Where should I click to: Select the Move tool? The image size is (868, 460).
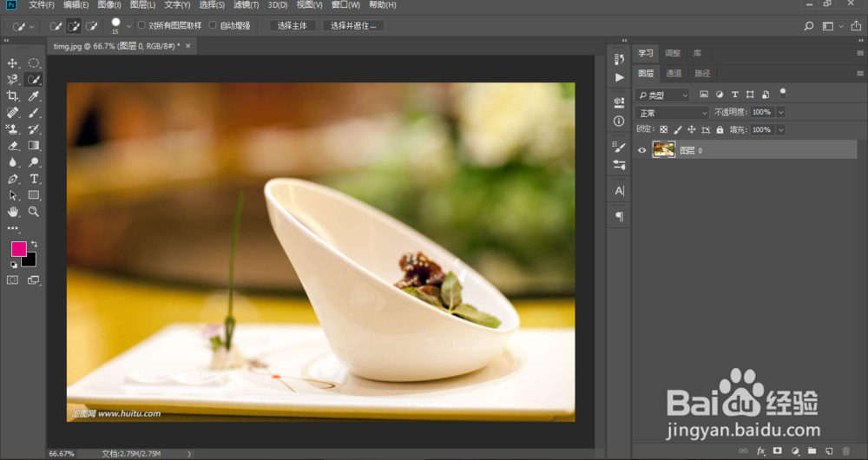[x=13, y=63]
